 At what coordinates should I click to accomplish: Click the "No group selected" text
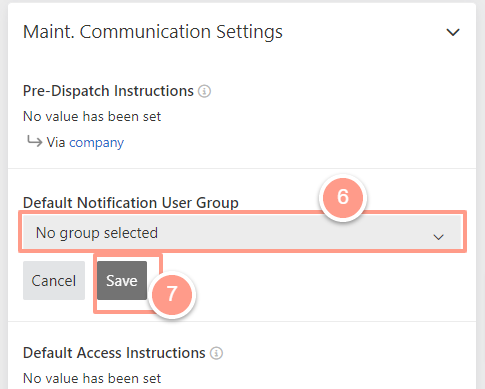click(97, 233)
